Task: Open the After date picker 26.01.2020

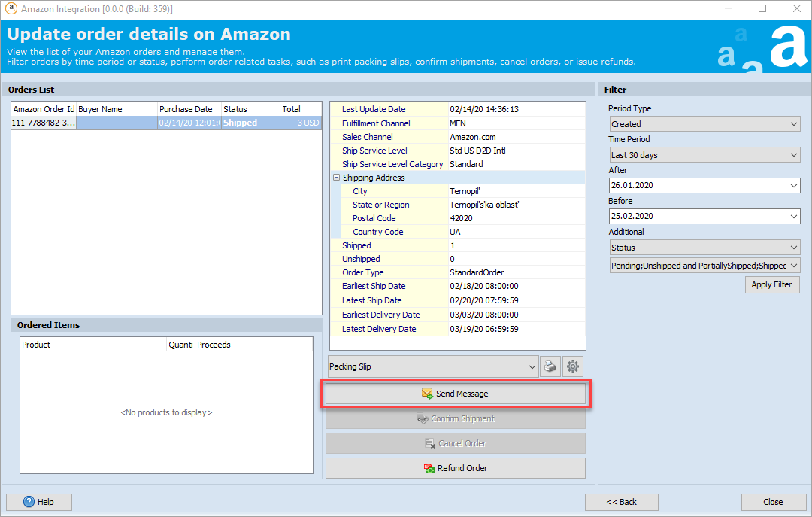Action: coord(704,185)
